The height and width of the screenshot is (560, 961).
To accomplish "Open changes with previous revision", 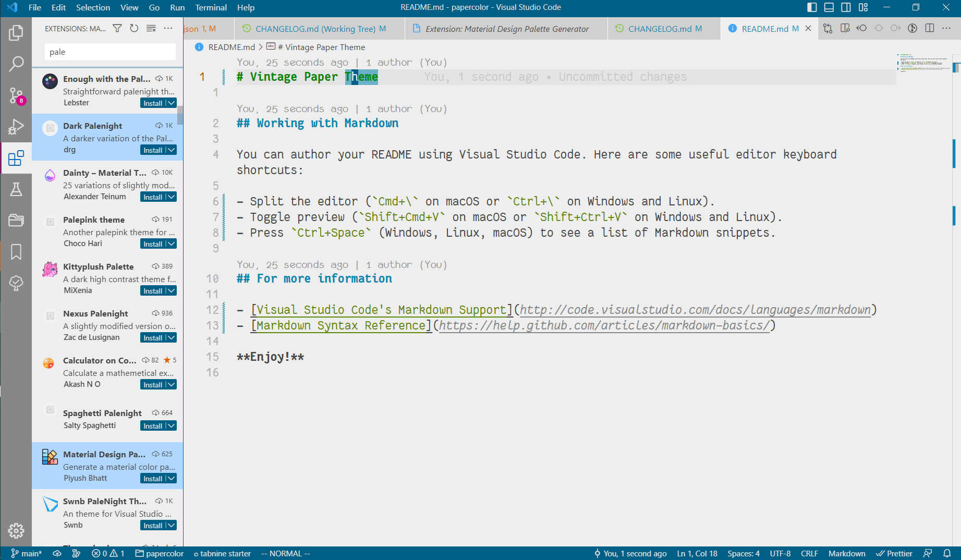I will [861, 28].
